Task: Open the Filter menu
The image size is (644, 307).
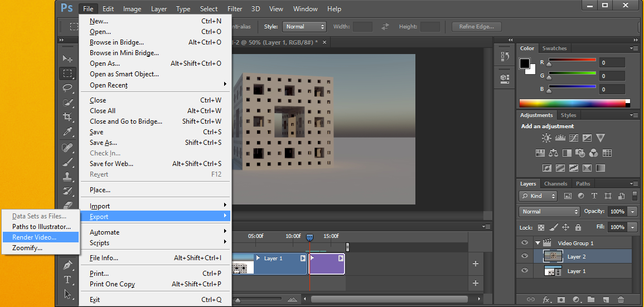Action: pyautogui.click(x=235, y=8)
